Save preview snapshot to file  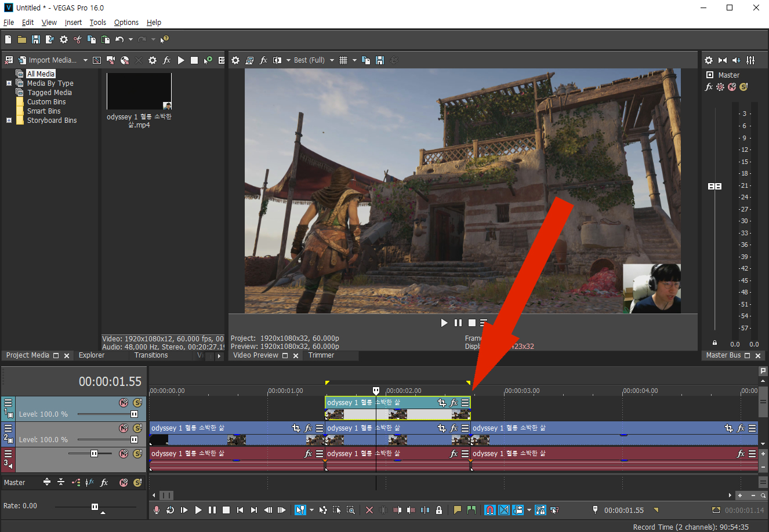pos(380,60)
